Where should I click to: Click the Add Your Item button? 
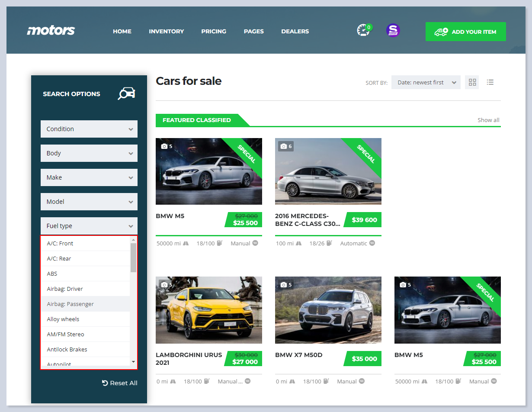465,32
